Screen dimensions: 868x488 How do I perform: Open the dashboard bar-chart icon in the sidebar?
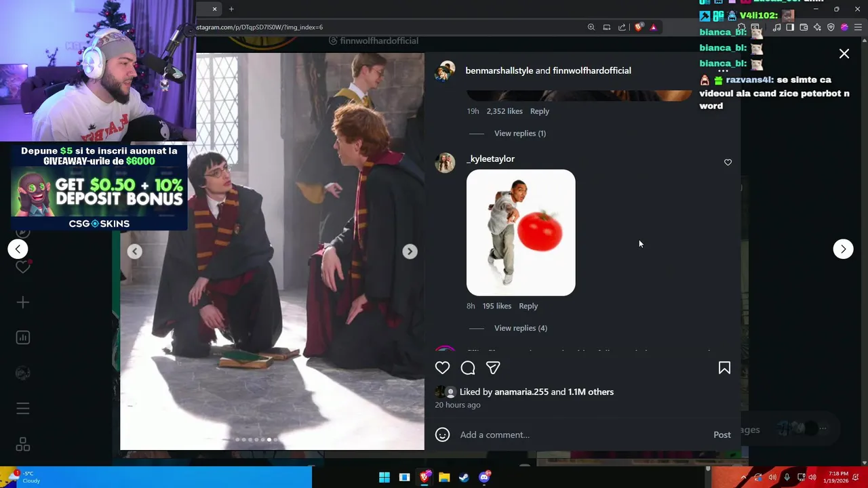(23, 338)
